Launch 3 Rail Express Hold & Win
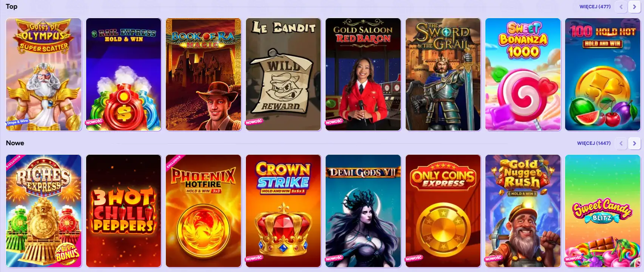The image size is (644, 272). coord(124,74)
